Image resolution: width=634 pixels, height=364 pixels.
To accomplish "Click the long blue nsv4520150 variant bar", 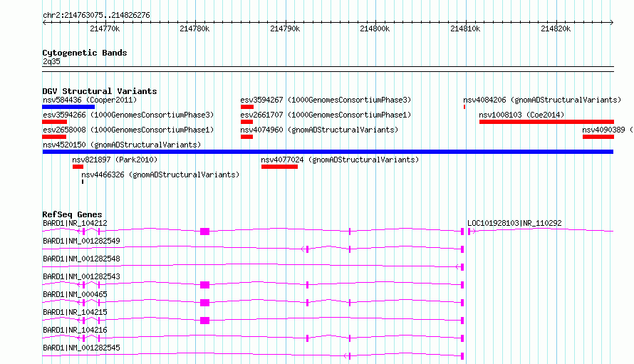I will coord(328,152).
